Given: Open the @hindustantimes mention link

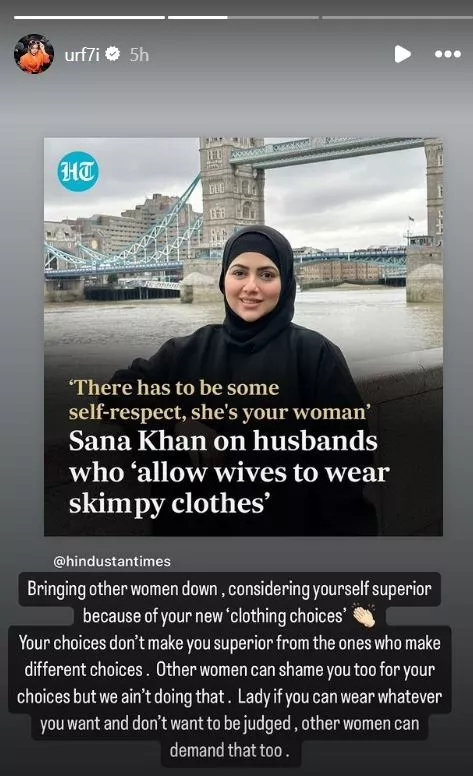Looking at the screenshot, I should 112,561.
